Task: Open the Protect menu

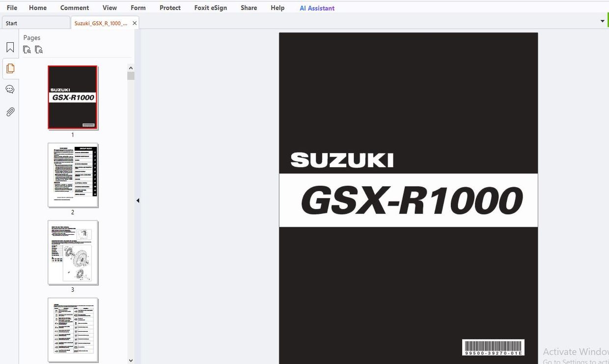Action: pos(170,7)
